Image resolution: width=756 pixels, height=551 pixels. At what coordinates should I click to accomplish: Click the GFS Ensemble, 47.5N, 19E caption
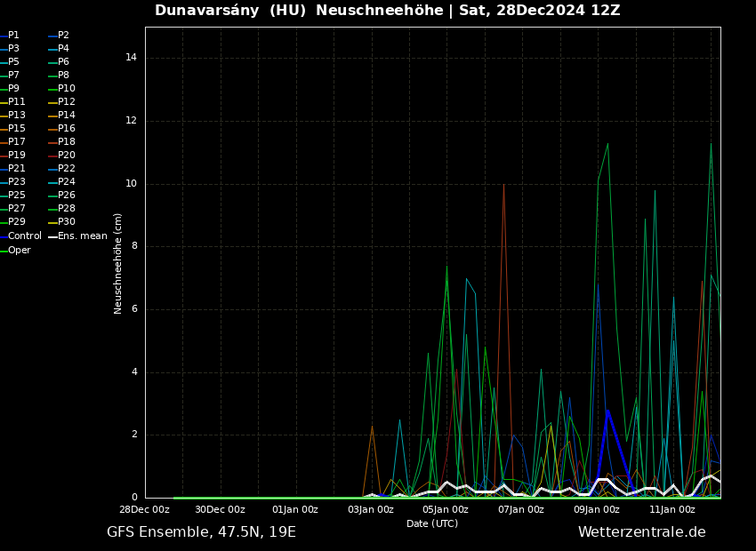click(x=201, y=532)
